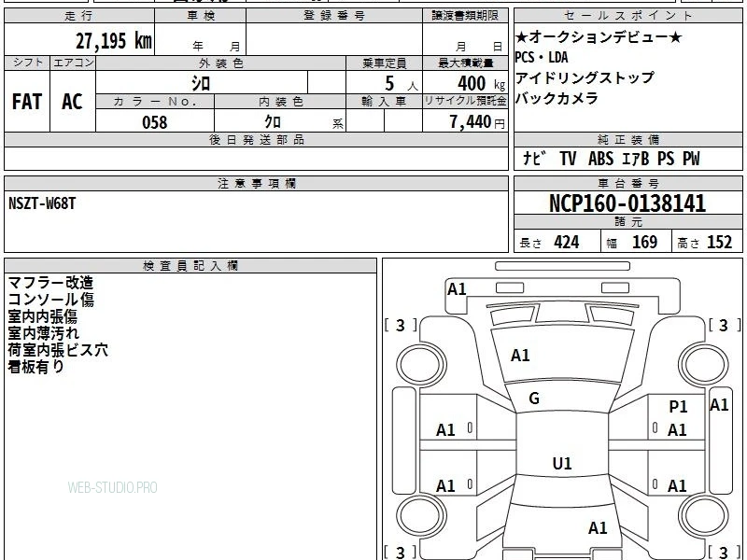Select the ナビ equipment entry
Screen dimensions: 747x560
pos(533,159)
